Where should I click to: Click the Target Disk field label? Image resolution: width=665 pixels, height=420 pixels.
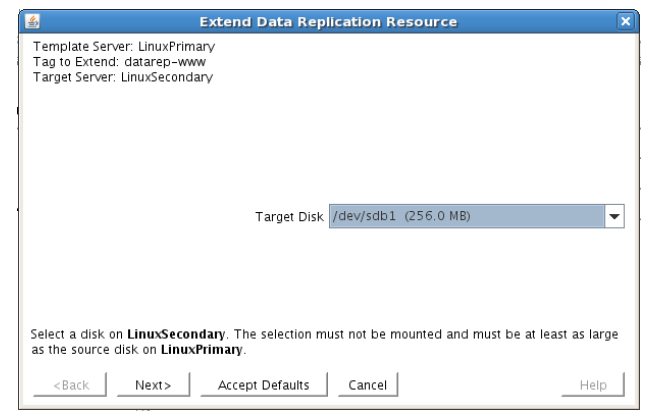[x=290, y=215]
